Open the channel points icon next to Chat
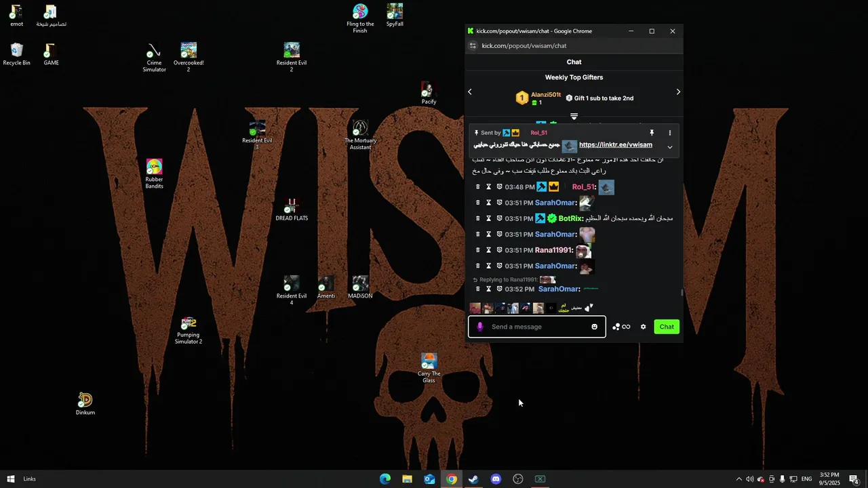This screenshot has height=488, width=868. point(621,327)
